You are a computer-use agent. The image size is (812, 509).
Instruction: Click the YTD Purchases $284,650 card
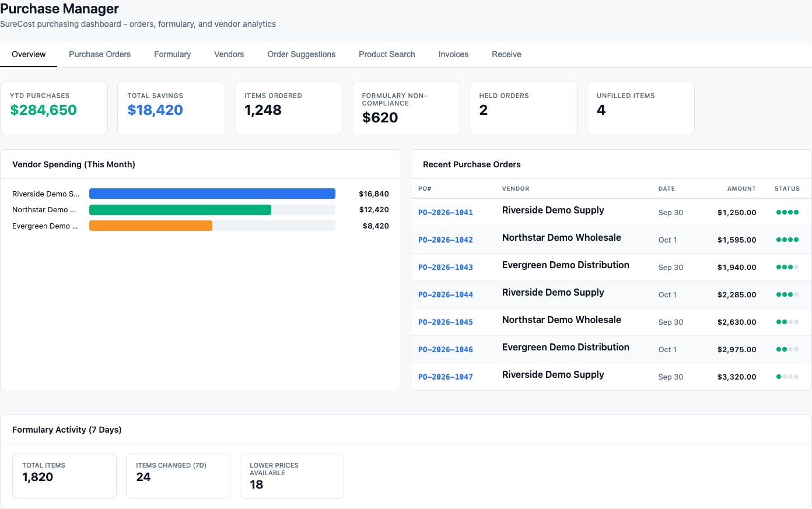click(x=54, y=108)
